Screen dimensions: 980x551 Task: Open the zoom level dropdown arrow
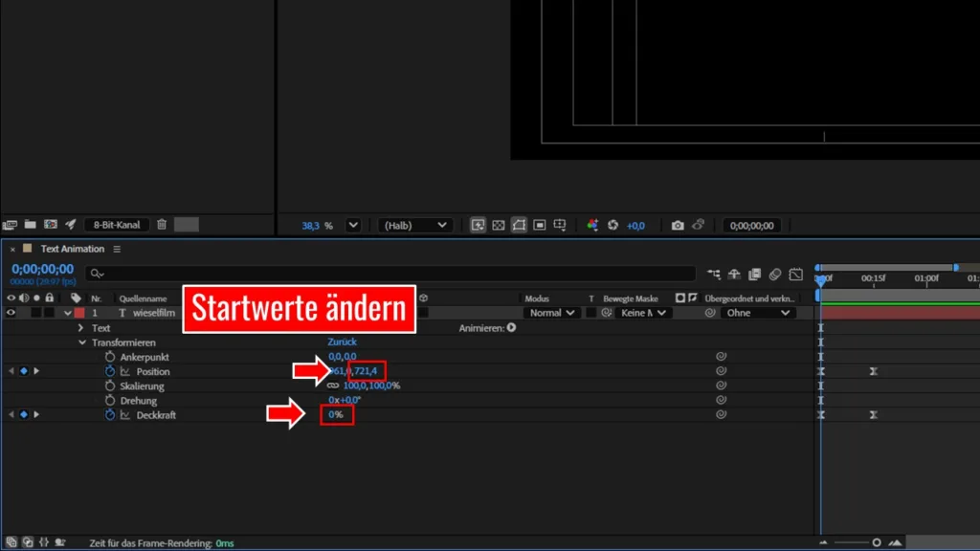[x=353, y=226]
